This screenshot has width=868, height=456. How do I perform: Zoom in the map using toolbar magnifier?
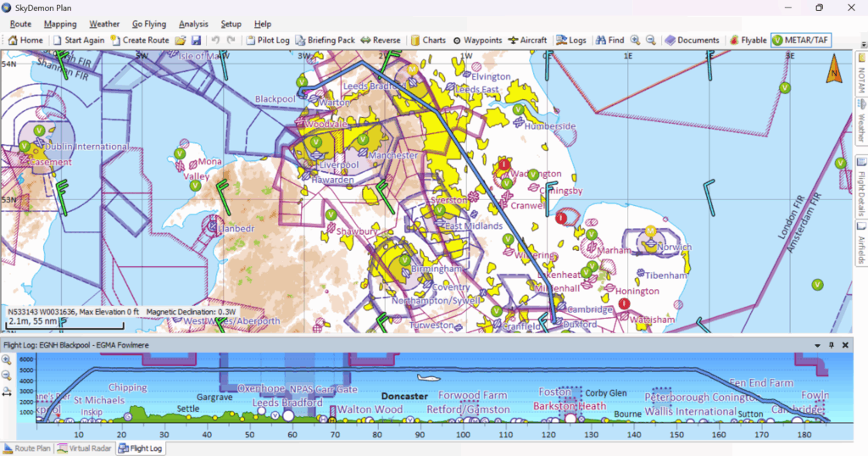(635, 40)
